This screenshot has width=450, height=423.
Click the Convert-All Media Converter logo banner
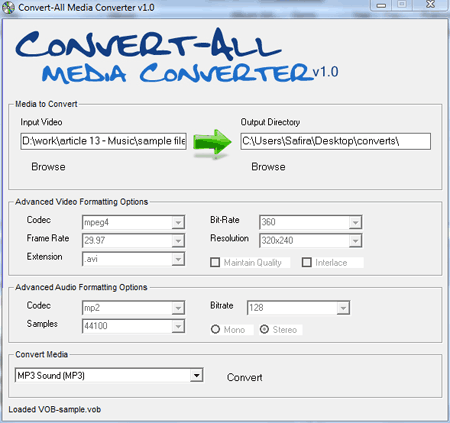[x=177, y=56]
